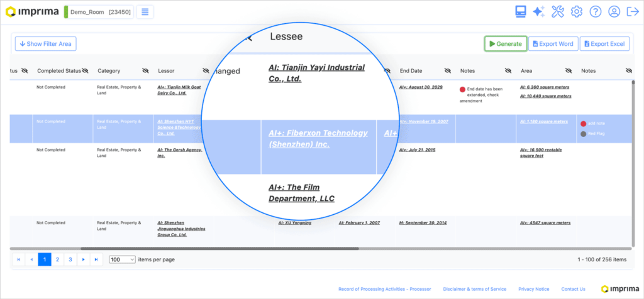
Task: Open the hamburger menu beside Demo_Room
Action: tap(145, 12)
